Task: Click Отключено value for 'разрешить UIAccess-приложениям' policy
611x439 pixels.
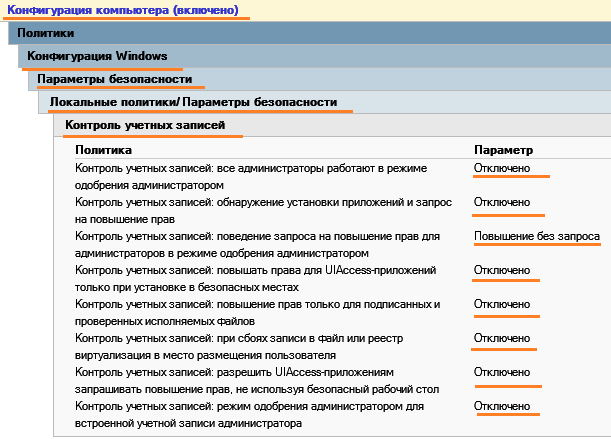Action: coord(502,372)
